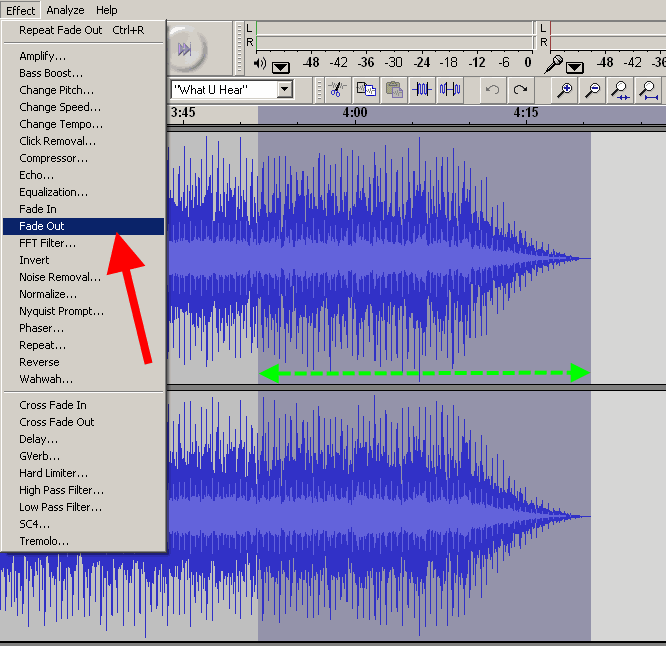Open the "What U Hear" input source dropdown
666x646 pixels.
284,90
